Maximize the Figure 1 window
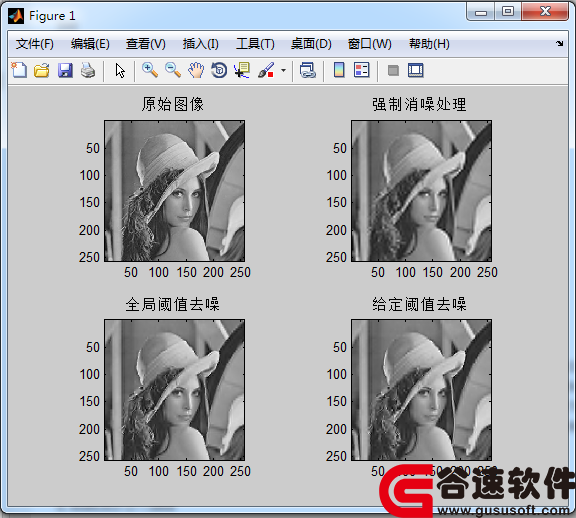The height and width of the screenshot is (518, 576). tap(508, 12)
